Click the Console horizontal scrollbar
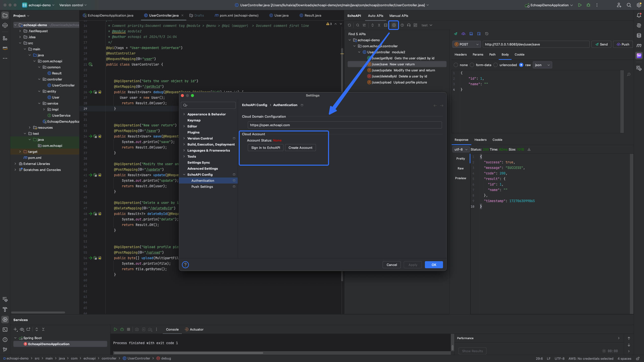This screenshot has height=362, width=644. pos(188,353)
